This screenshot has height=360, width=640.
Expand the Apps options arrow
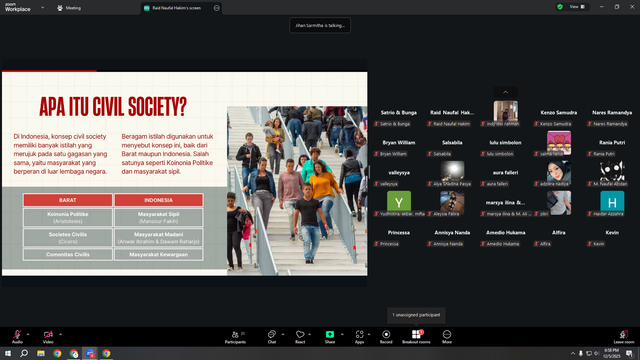[x=369, y=334]
